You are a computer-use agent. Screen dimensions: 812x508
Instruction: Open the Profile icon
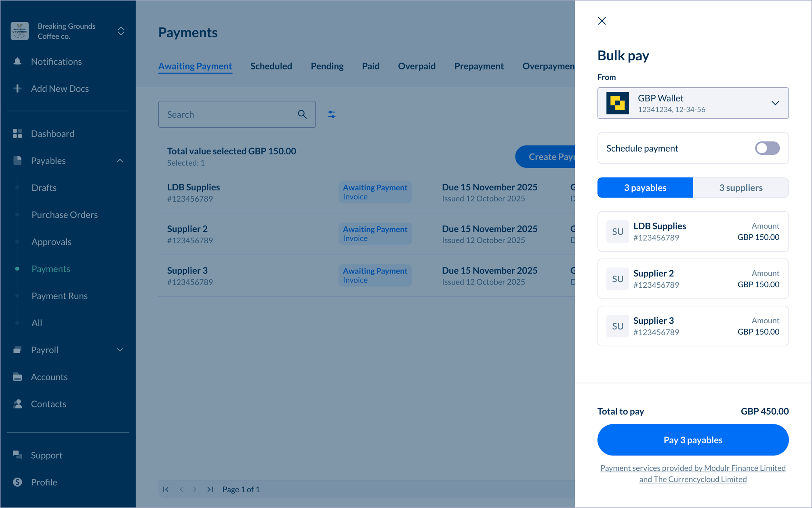click(x=17, y=482)
